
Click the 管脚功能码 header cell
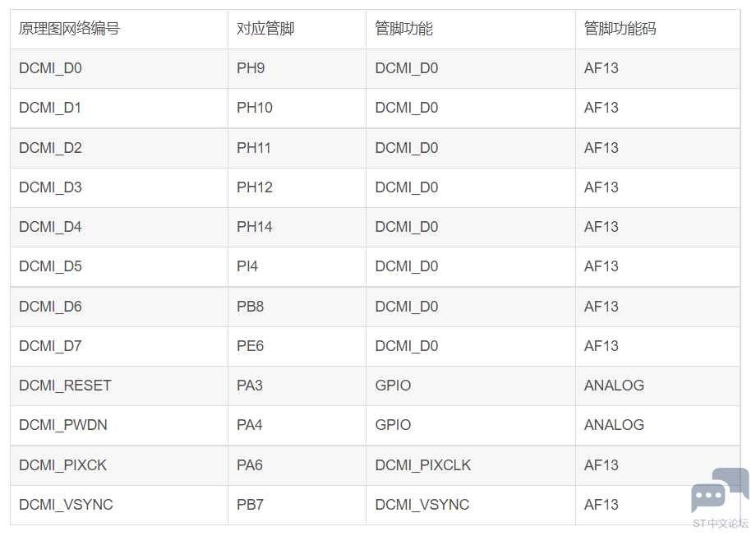(x=657, y=29)
